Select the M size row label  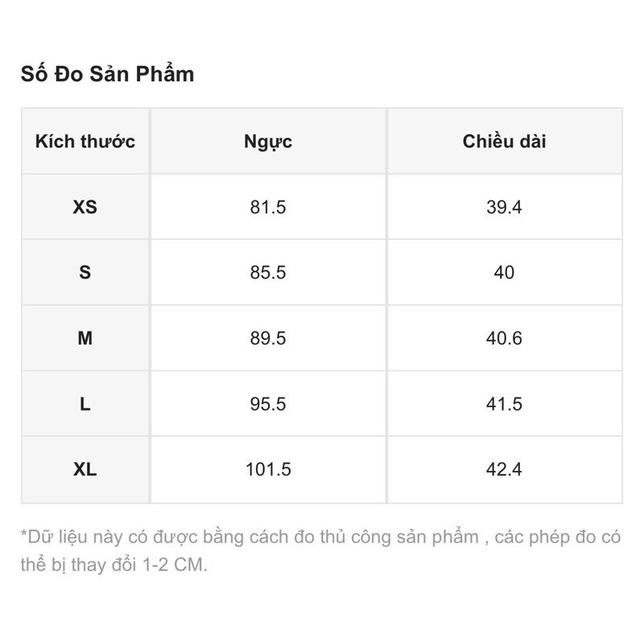click(85, 338)
